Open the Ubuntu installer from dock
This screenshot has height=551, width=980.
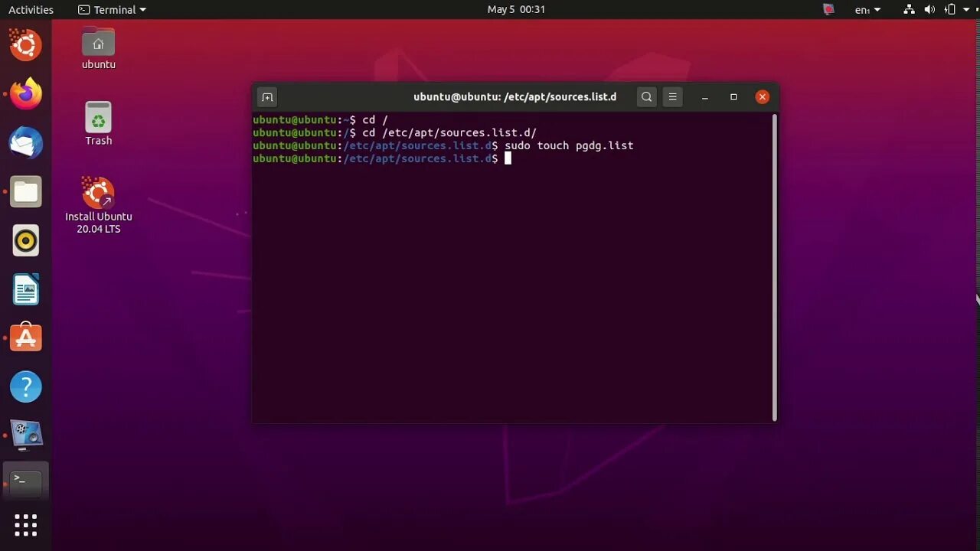pyautogui.click(x=25, y=46)
